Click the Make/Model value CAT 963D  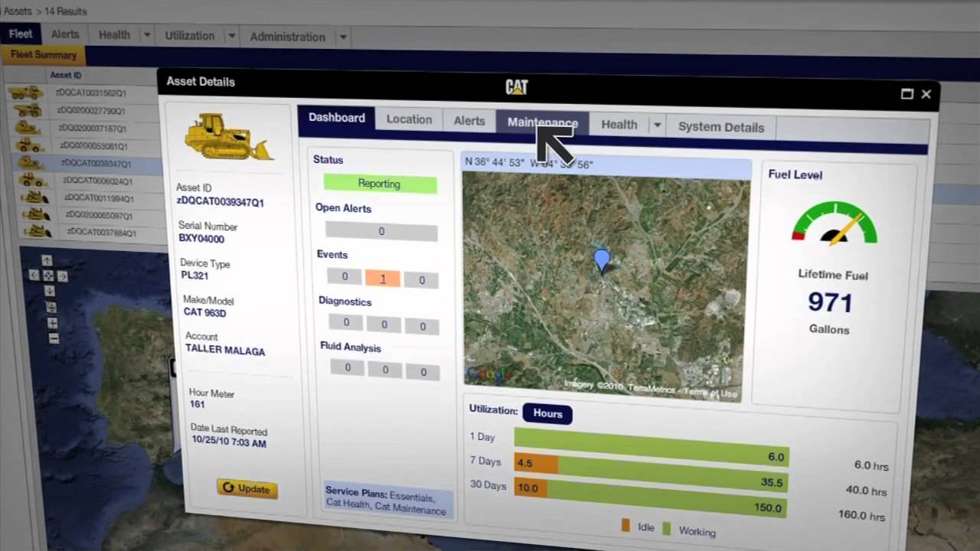(204, 312)
